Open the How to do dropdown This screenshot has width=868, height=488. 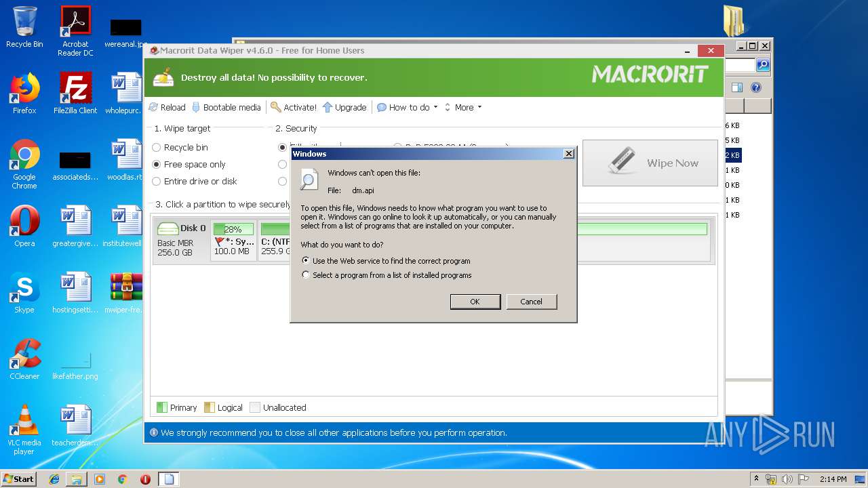[408, 107]
